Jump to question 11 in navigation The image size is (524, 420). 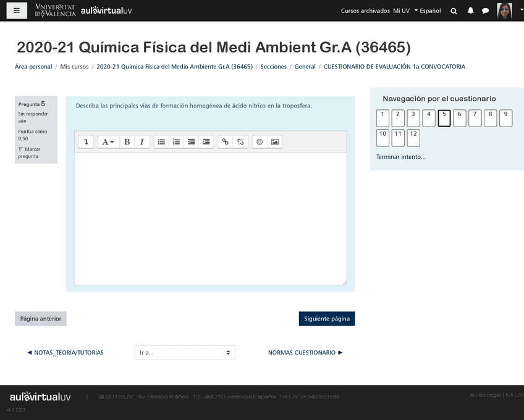tap(398, 138)
